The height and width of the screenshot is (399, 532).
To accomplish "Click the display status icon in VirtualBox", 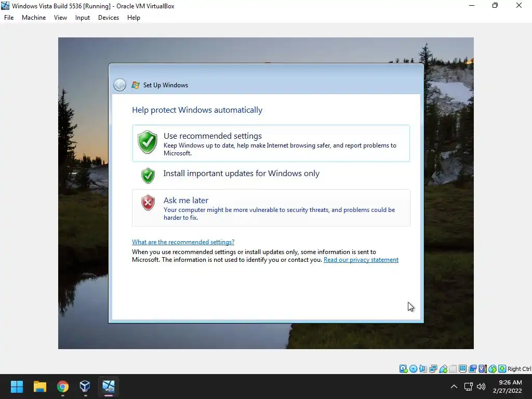I will point(462,369).
